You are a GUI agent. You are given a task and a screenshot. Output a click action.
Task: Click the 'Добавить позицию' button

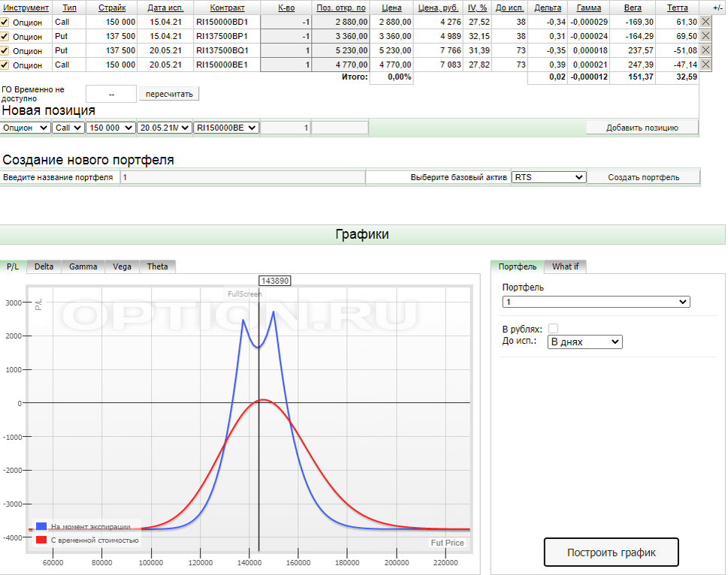click(x=642, y=128)
